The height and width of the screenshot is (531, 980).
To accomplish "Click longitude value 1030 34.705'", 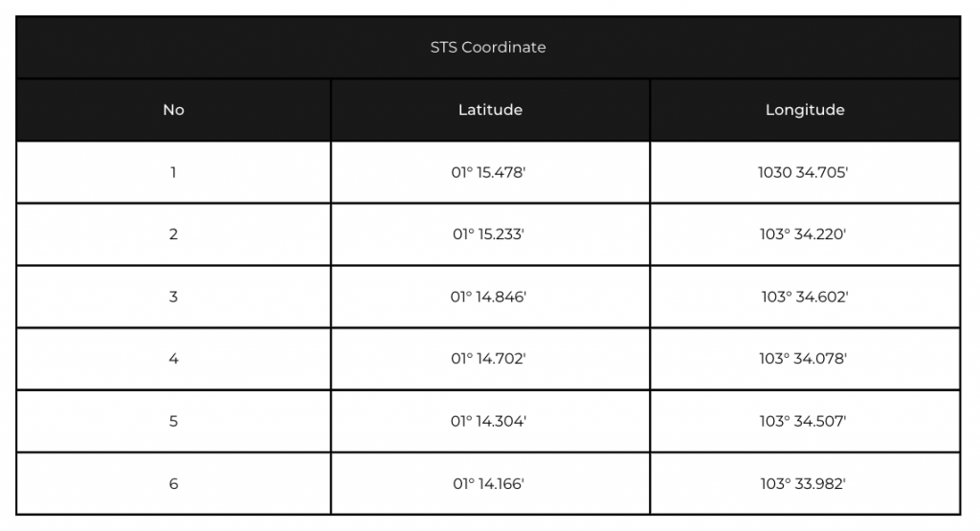I will (x=803, y=172).
